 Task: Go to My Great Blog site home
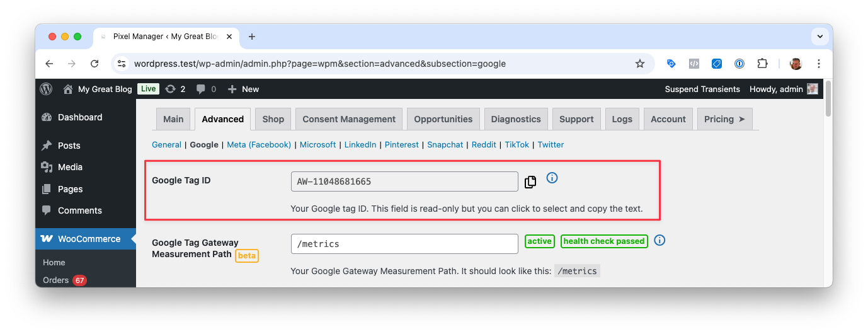tap(98, 89)
